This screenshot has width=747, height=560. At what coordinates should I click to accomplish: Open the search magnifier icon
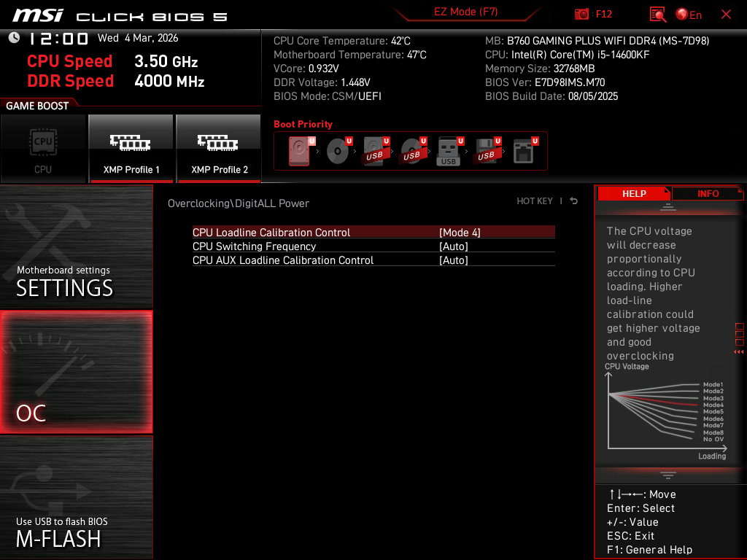tap(657, 15)
